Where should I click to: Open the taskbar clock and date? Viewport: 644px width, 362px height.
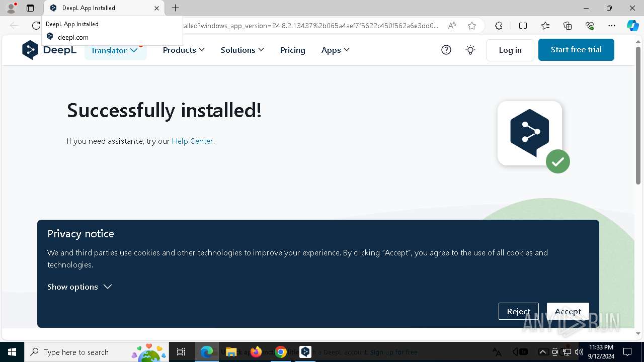click(601, 352)
